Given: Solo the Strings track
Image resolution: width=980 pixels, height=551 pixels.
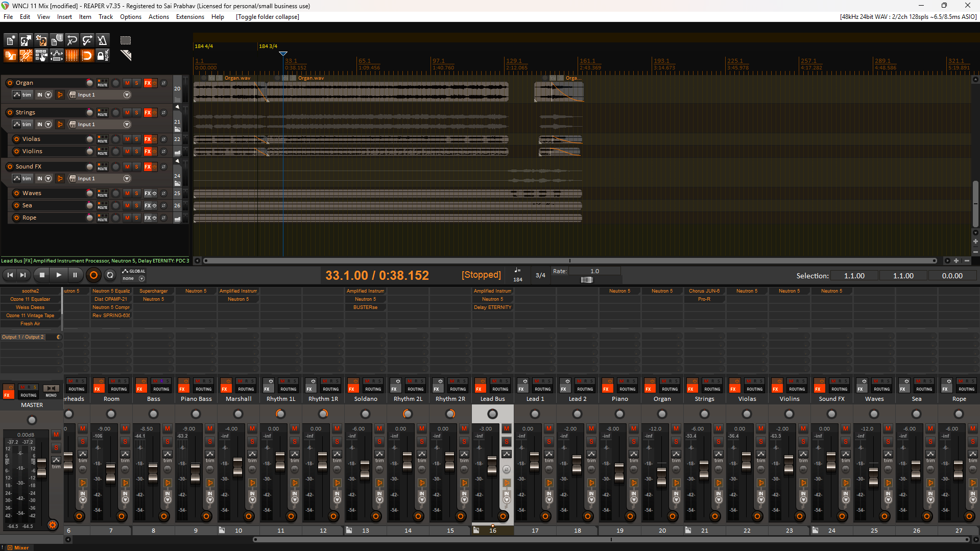Looking at the screenshot, I should point(136,112).
